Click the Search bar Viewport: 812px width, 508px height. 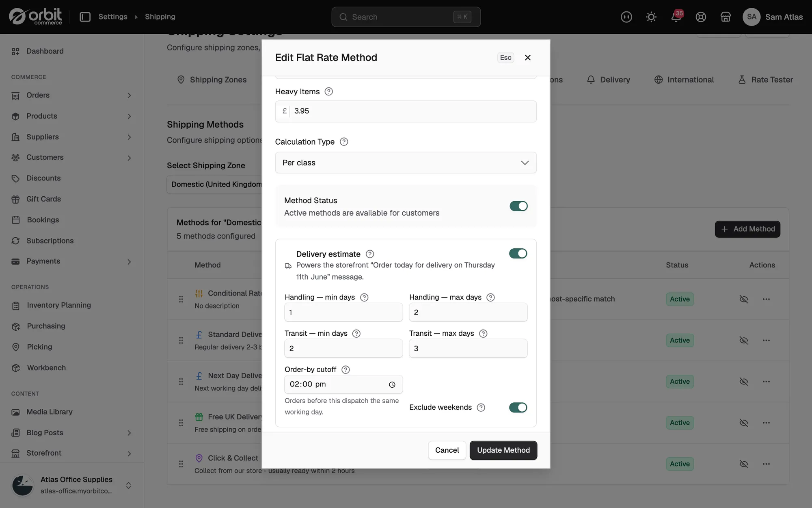tap(406, 17)
